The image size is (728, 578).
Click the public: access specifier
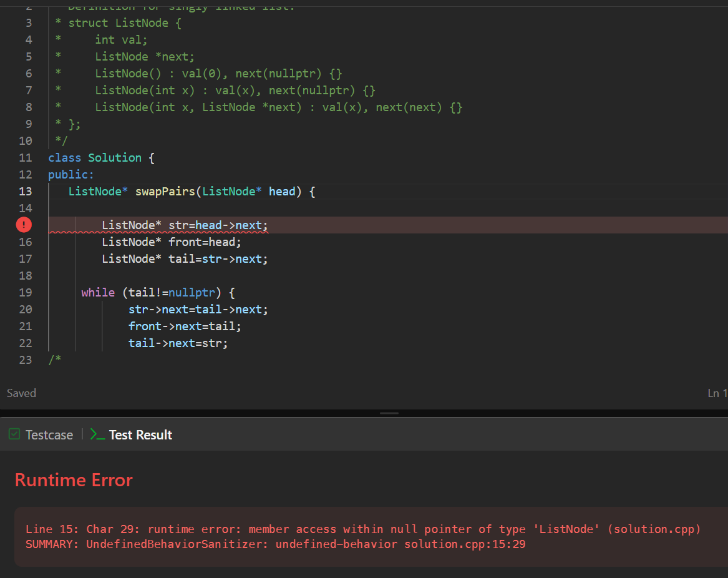click(71, 174)
